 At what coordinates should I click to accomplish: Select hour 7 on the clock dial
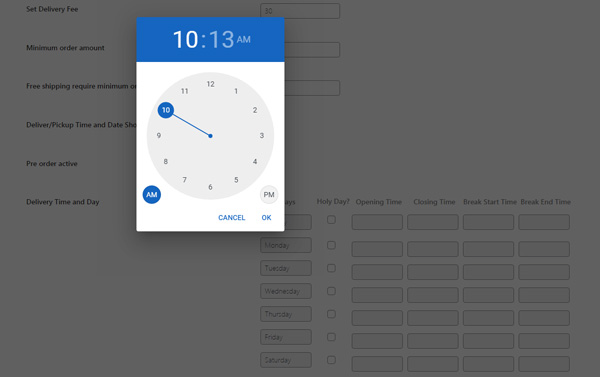tap(184, 180)
